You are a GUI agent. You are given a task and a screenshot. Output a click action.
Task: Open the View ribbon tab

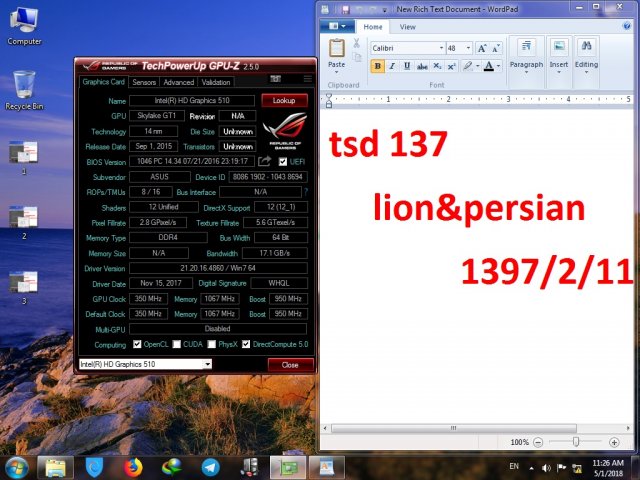[x=408, y=27]
